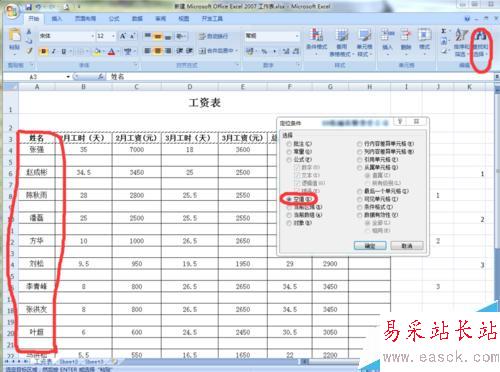500x372 pixels.
Task: Switch to the 页面布局 ribbon tab
Action: (x=86, y=19)
